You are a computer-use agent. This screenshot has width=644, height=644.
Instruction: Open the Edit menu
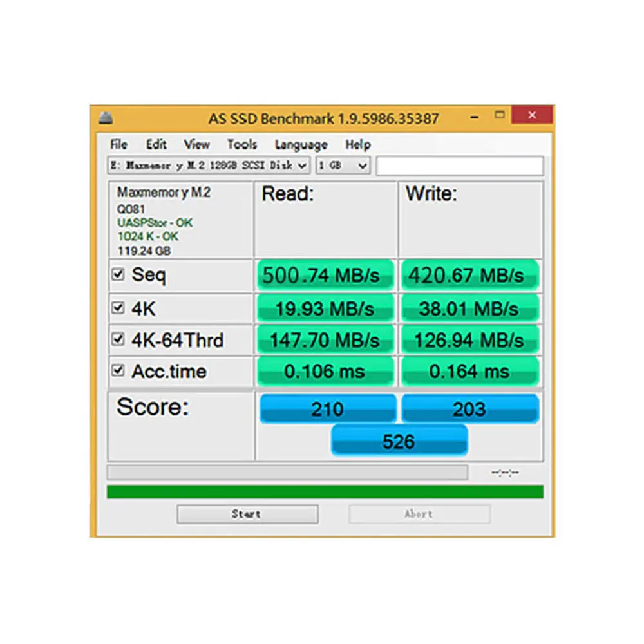(x=156, y=144)
